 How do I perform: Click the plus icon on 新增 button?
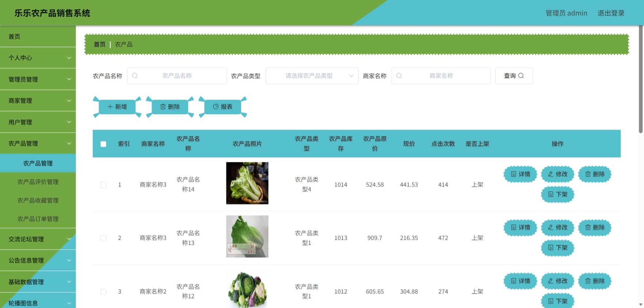[110, 107]
